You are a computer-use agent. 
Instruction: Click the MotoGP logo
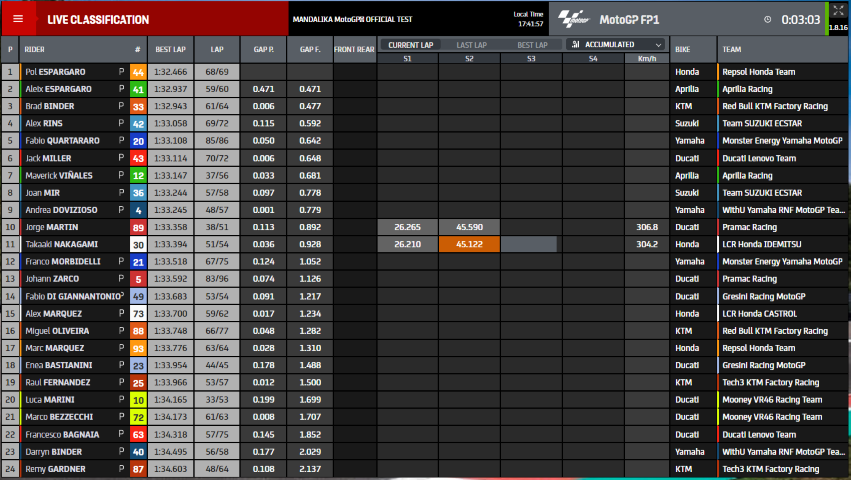pos(574,19)
